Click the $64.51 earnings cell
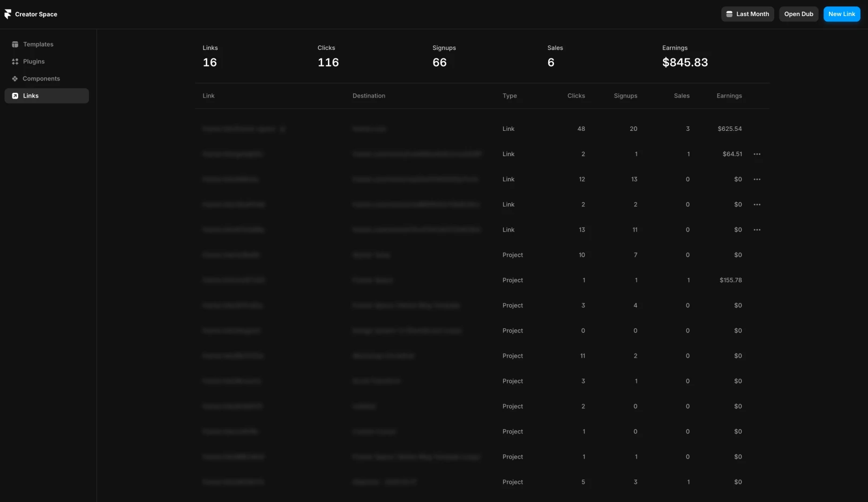The width and height of the screenshot is (868, 502). [x=732, y=154]
